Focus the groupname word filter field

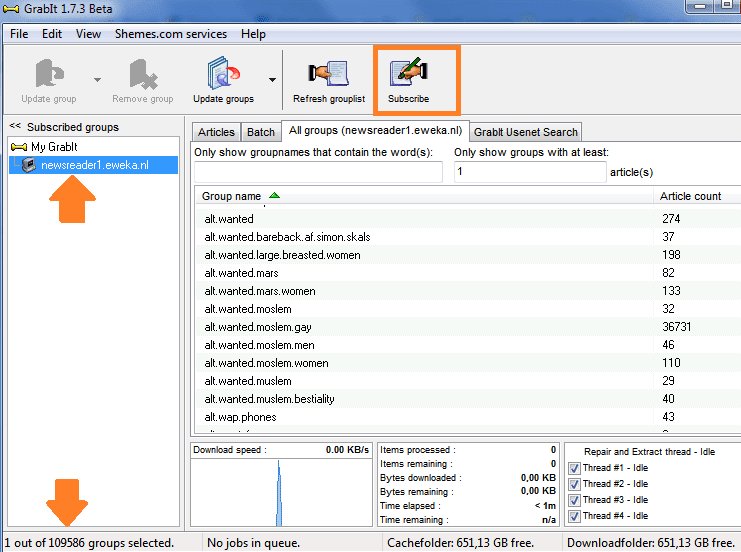point(318,172)
